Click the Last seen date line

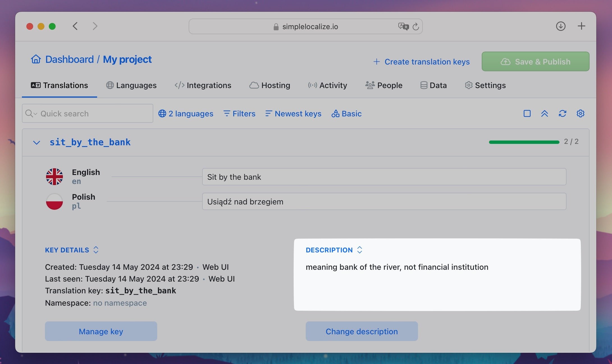point(140,279)
